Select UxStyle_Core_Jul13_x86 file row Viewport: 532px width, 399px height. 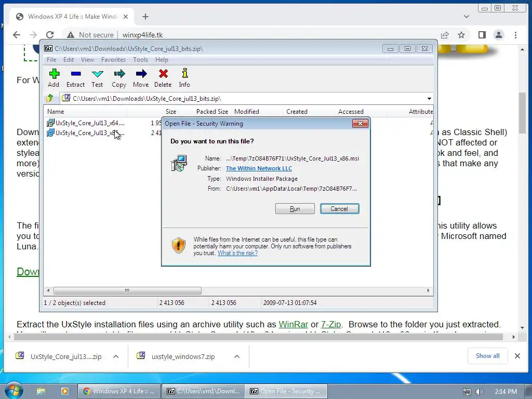click(86, 132)
